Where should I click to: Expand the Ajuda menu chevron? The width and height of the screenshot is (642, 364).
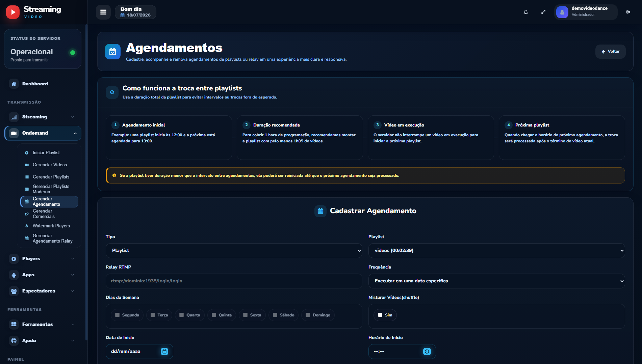[x=73, y=341]
